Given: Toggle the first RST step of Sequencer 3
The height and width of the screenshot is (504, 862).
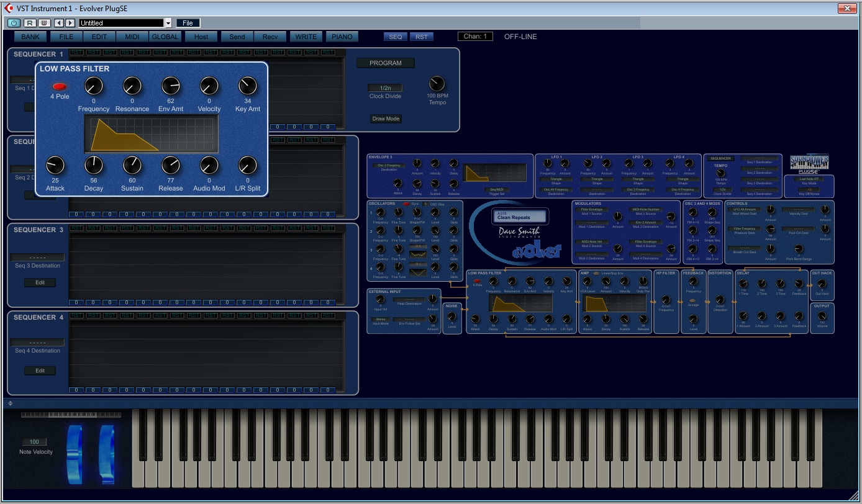Looking at the screenshot, I should click(x=76, y=228).
